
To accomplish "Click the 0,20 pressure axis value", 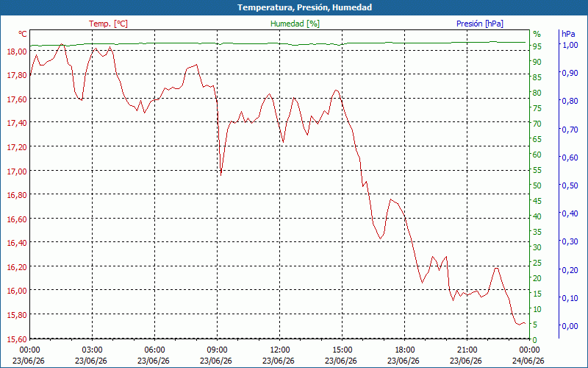I will click(x=570, y=269).
